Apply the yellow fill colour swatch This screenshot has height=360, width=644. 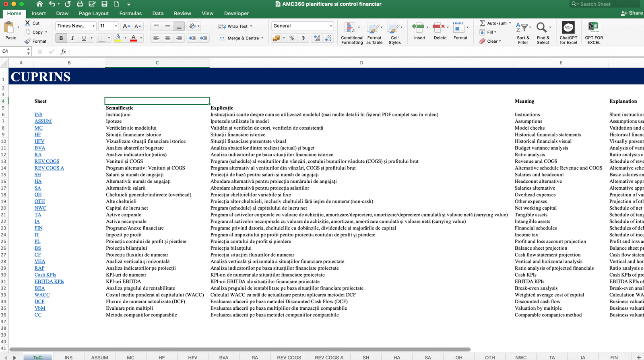118,38
